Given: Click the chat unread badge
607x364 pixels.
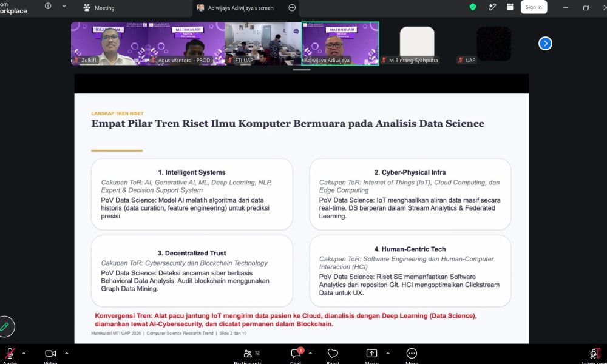Looking at the screenshot, I should click(x=301, y=351).
